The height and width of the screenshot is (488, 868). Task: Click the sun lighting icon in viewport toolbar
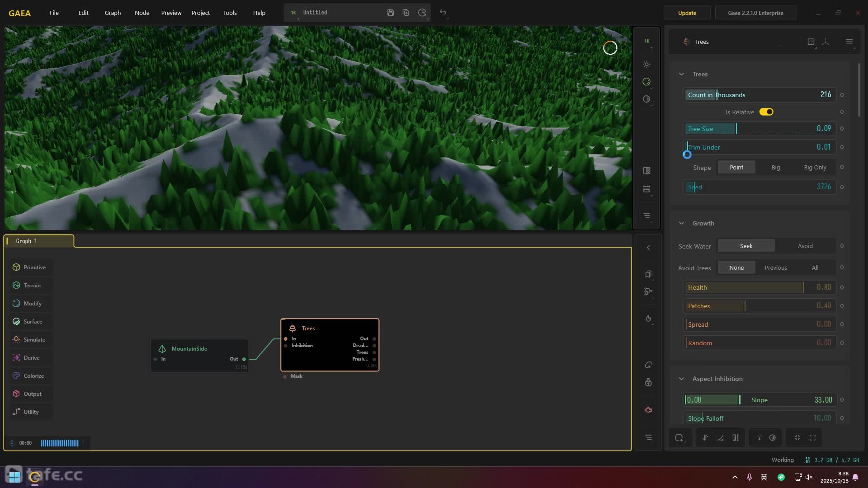click(646, 64)
